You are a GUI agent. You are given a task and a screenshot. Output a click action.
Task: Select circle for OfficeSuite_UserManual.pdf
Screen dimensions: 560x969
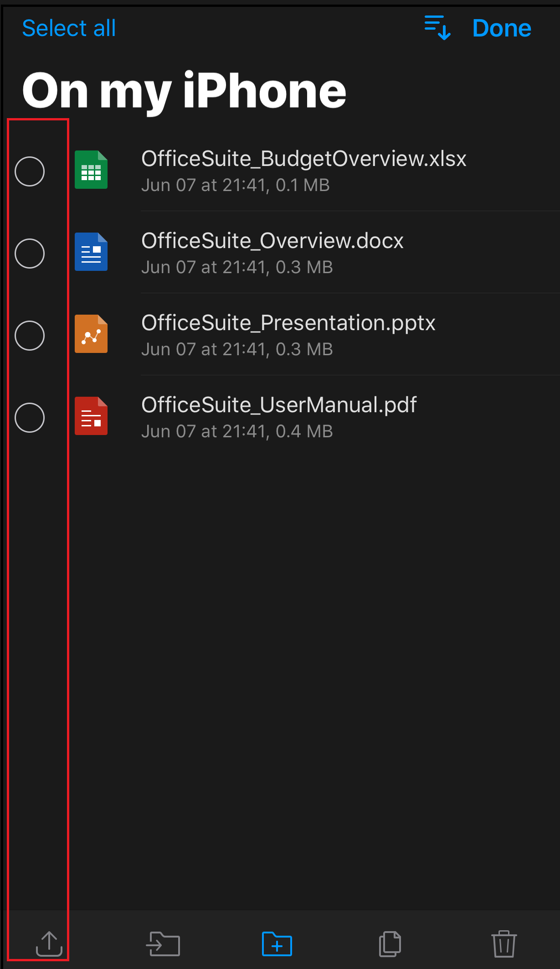(x=30, y=418)
